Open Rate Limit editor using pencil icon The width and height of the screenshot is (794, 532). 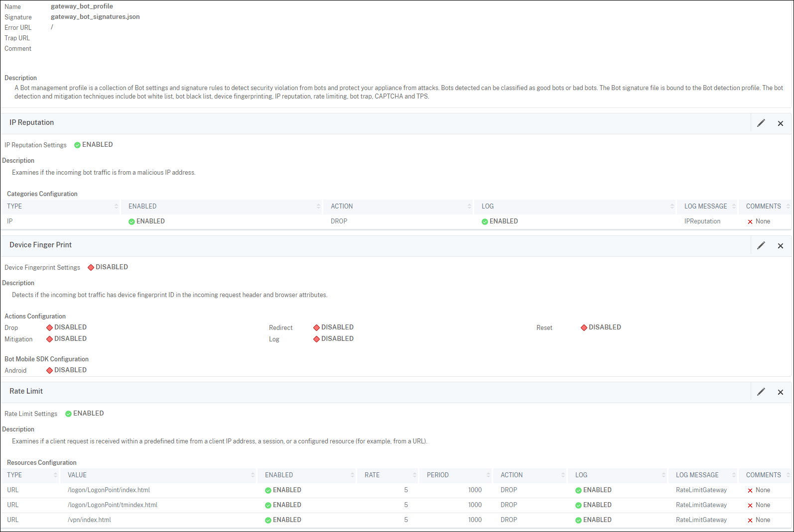tap(761, 392)
